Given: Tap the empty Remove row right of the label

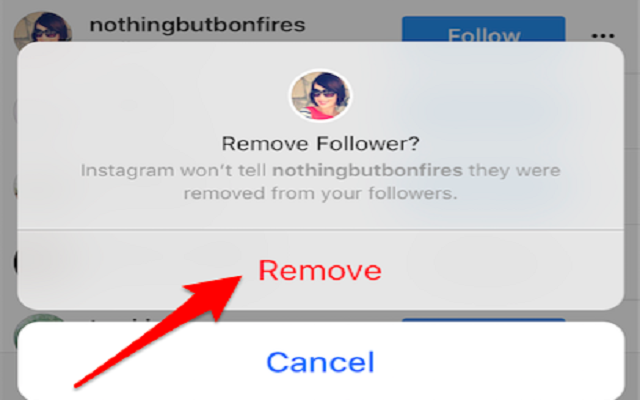Looking at the screenshot, I should point(502,270).
